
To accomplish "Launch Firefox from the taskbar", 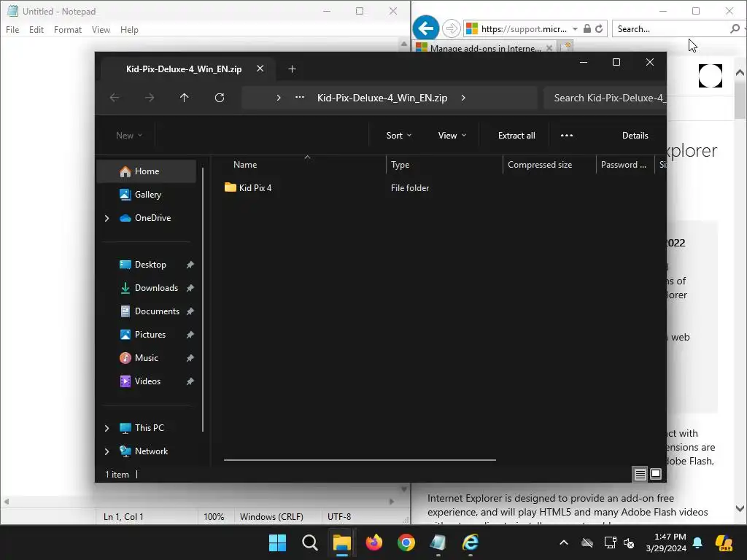I will [374, 542].
